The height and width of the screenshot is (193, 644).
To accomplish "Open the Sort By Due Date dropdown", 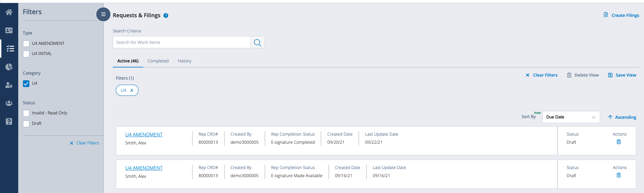I will point(571,117).
